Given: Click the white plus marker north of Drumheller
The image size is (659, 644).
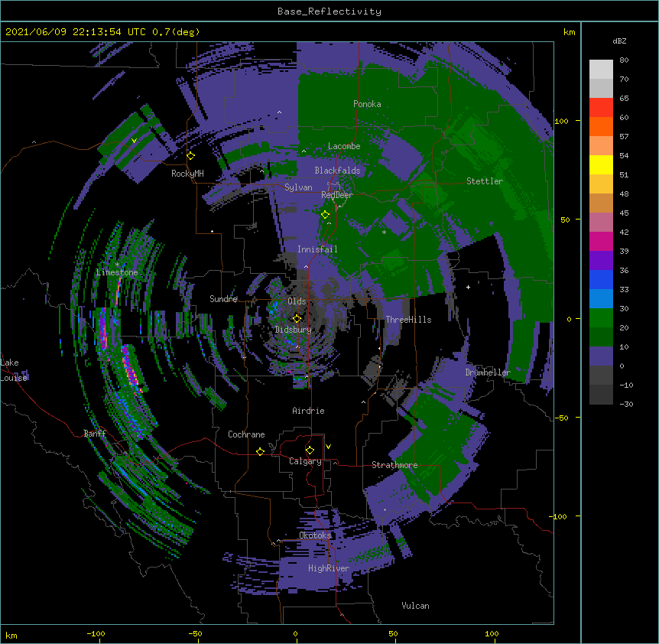Looking at the screenshot, I should pos(468,287).
